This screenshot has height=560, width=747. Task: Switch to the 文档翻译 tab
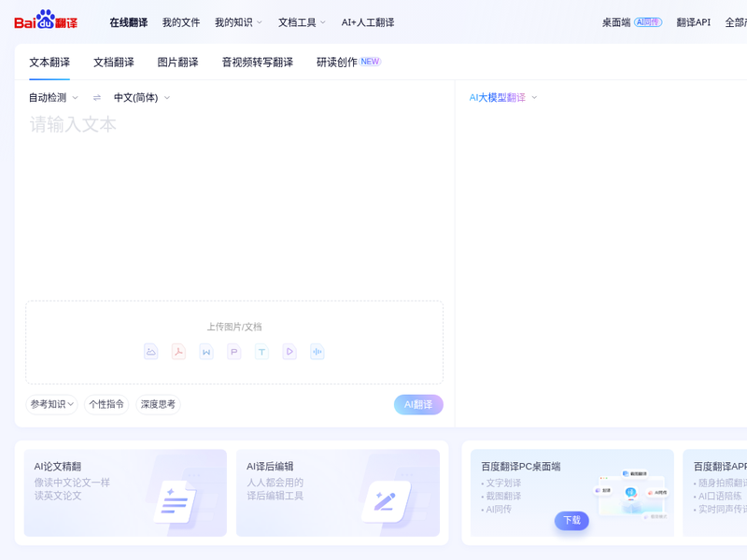click(113, 63)
